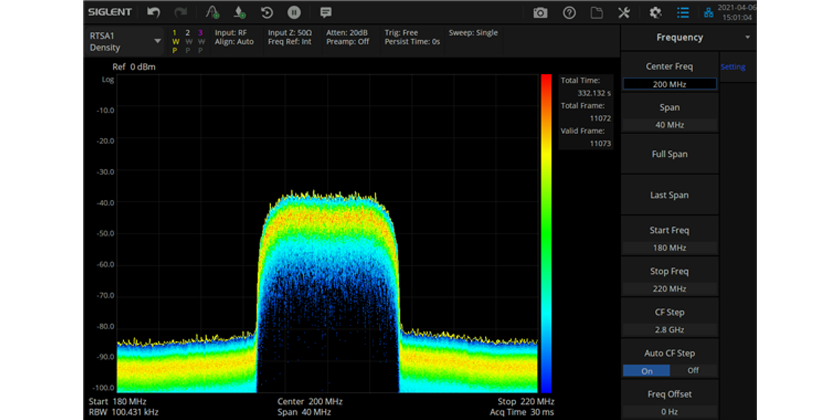Toggle the menu list icon in top bar
The height and width of the screenshot is (420, 840).
click(x=683, y=12)
